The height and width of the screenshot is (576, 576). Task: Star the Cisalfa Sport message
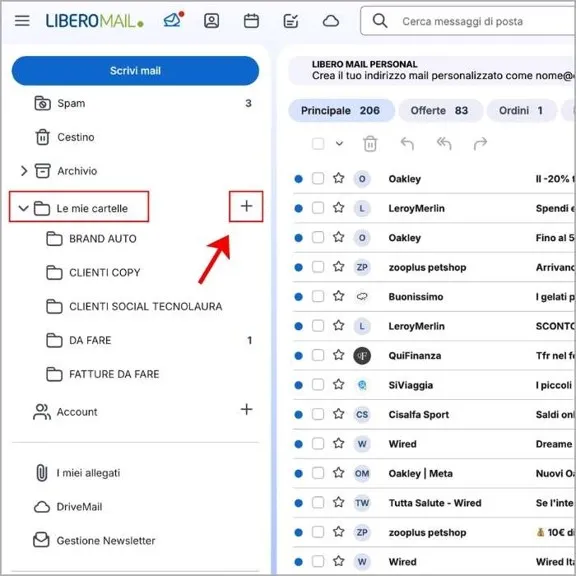click(338, 414)
